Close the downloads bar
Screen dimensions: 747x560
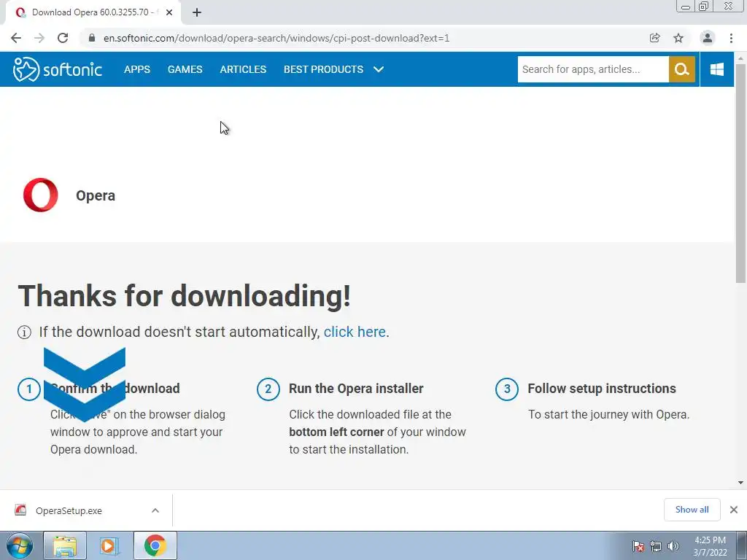734,510
